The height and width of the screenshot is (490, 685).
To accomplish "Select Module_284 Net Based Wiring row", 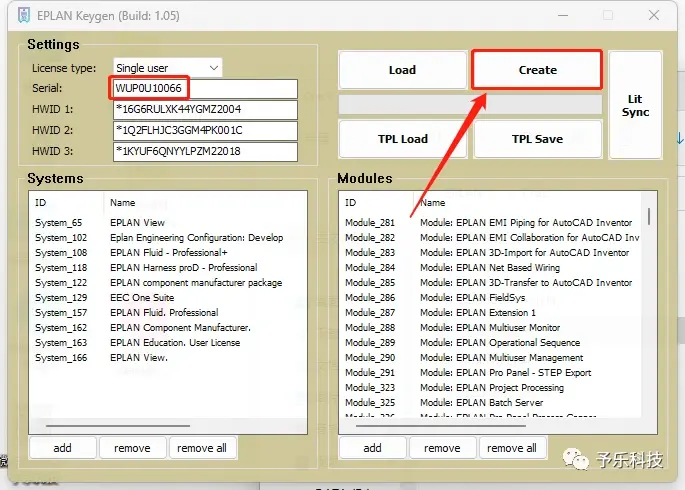I will coord(491,267).
